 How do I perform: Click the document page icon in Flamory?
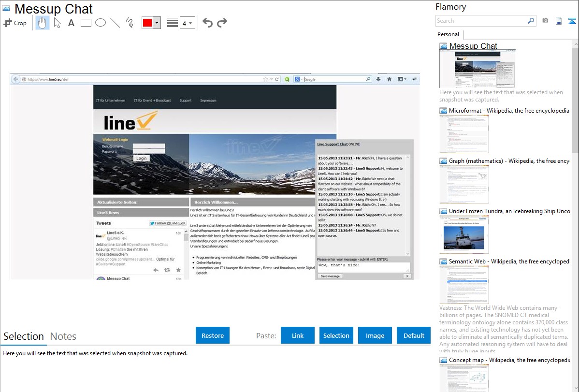(x=559, y=21)
